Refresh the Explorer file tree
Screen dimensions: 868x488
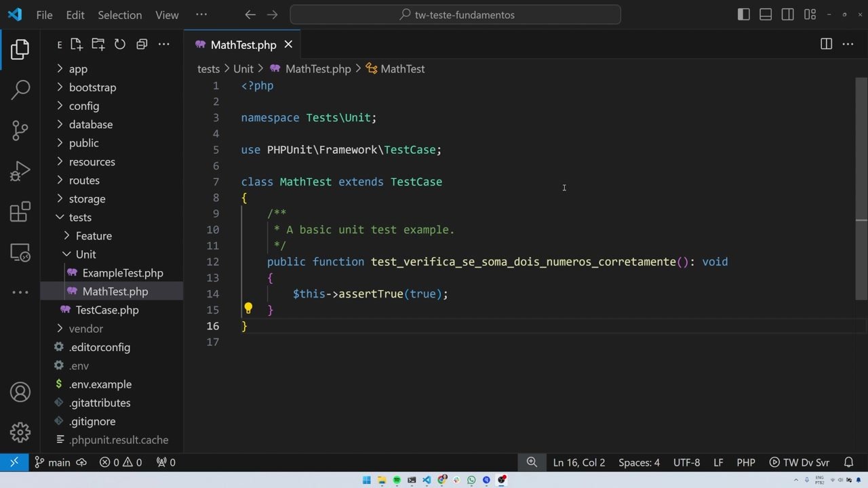click(x=120, y=45)
